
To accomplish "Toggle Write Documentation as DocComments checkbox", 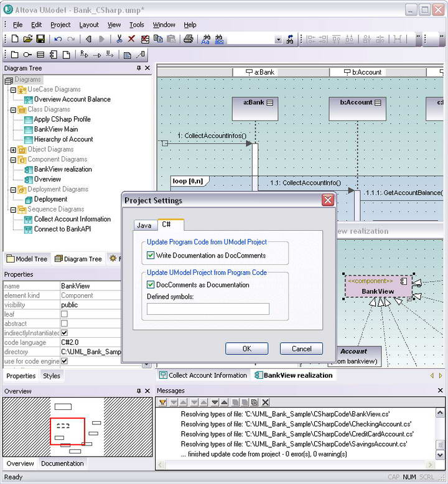I will 151,255.
